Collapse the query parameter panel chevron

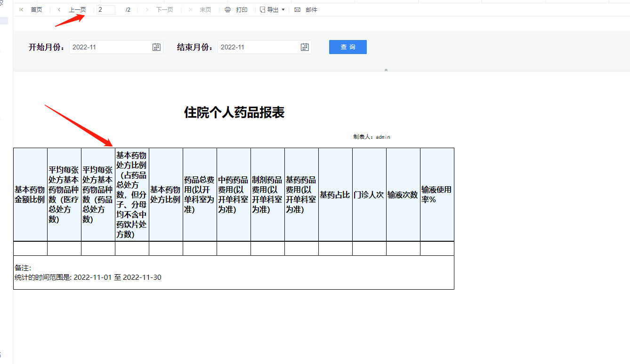386,70
